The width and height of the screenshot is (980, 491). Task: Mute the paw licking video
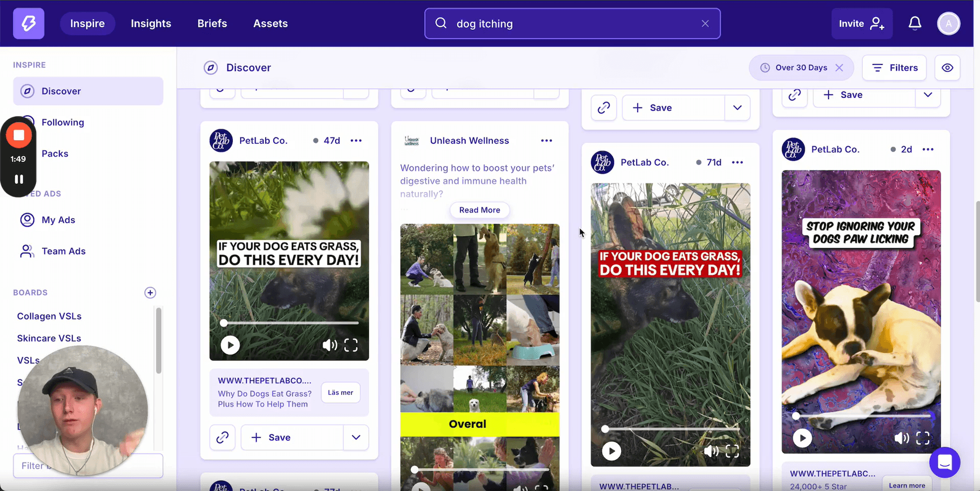tap(902, 438)
